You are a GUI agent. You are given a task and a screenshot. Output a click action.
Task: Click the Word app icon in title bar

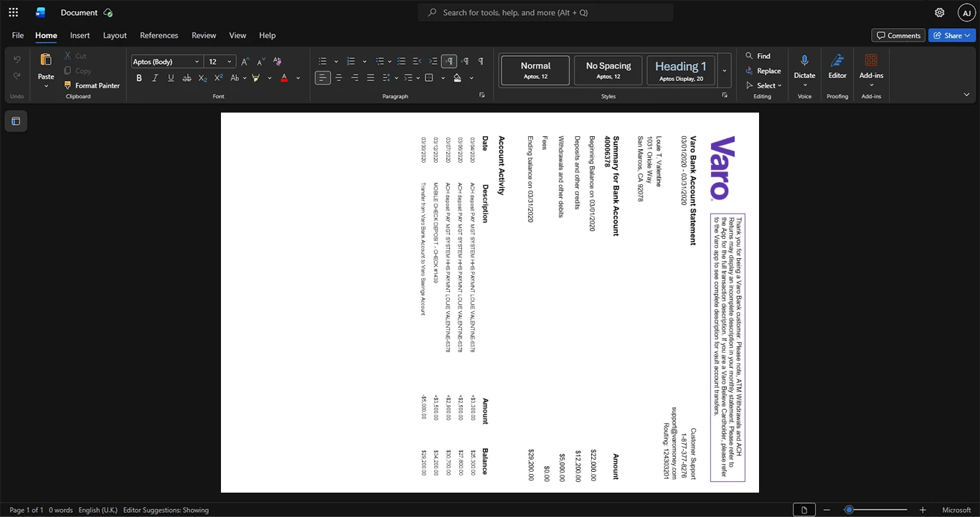tap(40, 12)
